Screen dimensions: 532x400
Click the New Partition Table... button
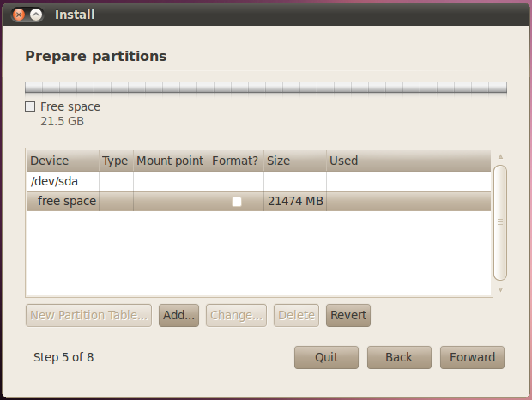[x=88, y=315]
